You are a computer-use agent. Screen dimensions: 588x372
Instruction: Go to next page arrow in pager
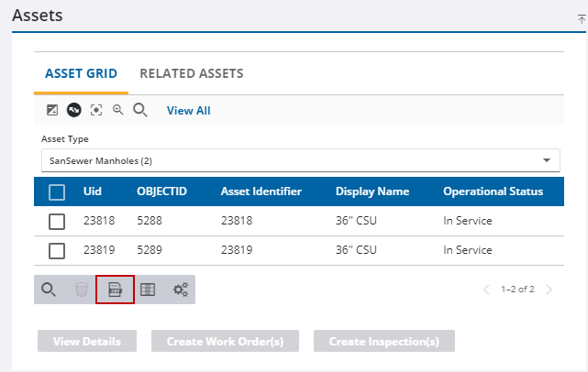point(549,290)
